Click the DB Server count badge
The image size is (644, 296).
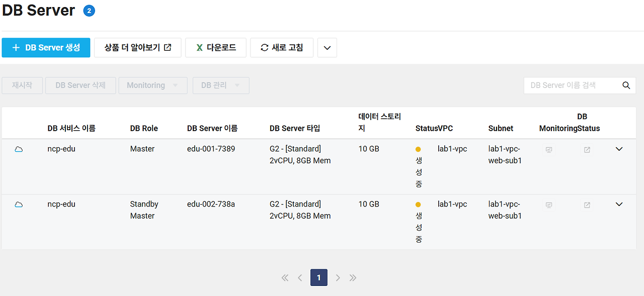pyautogui.click(x=89, y=11)
